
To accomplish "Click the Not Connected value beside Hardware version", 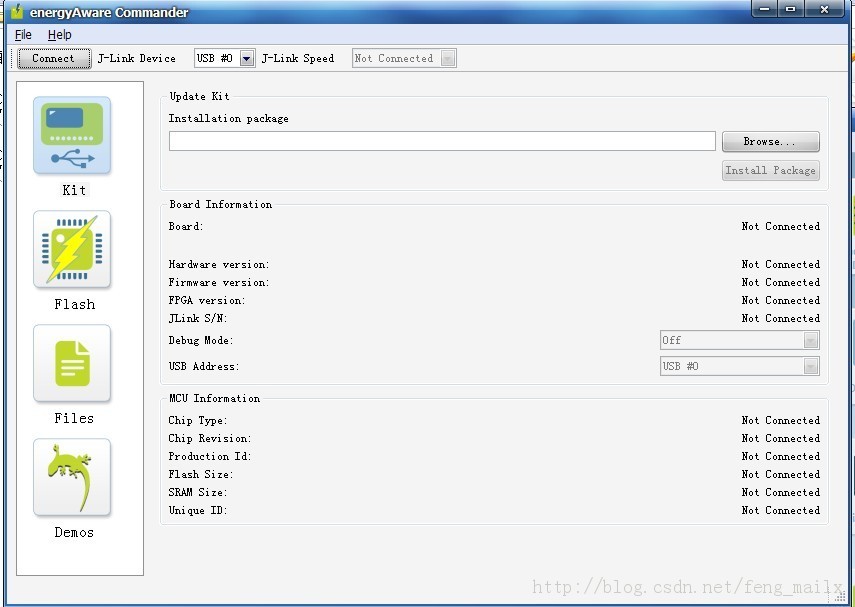I will (781, 265).
